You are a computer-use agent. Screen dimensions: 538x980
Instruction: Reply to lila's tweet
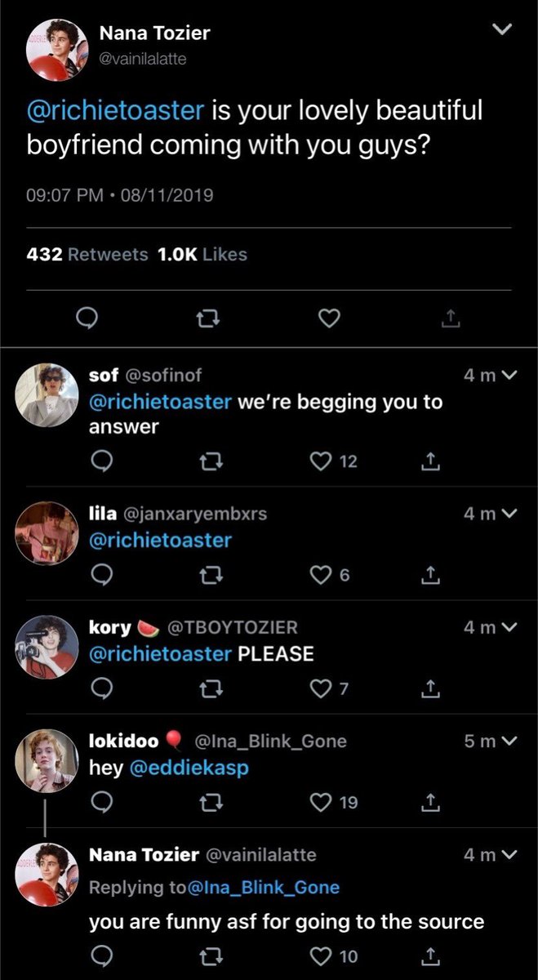pyautogui.click(x=101, y=576)
